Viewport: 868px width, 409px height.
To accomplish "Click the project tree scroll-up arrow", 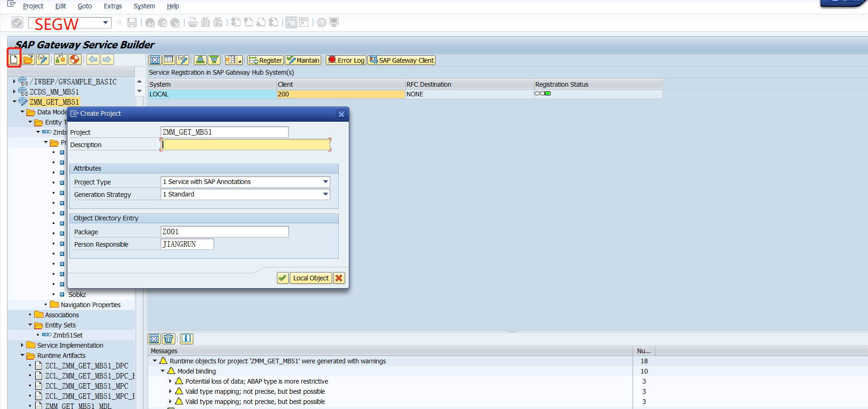I will coord(139,82).
